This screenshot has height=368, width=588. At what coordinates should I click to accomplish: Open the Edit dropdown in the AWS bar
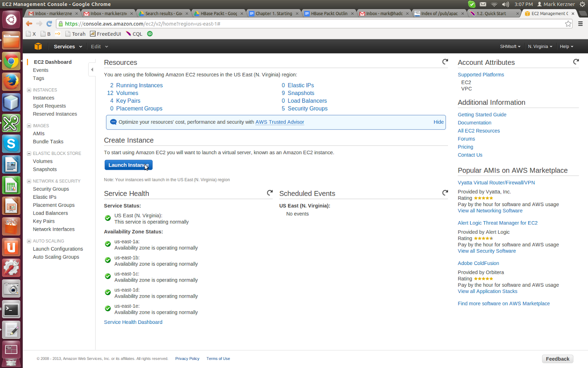pyautogui.click(x=100, y=47)
